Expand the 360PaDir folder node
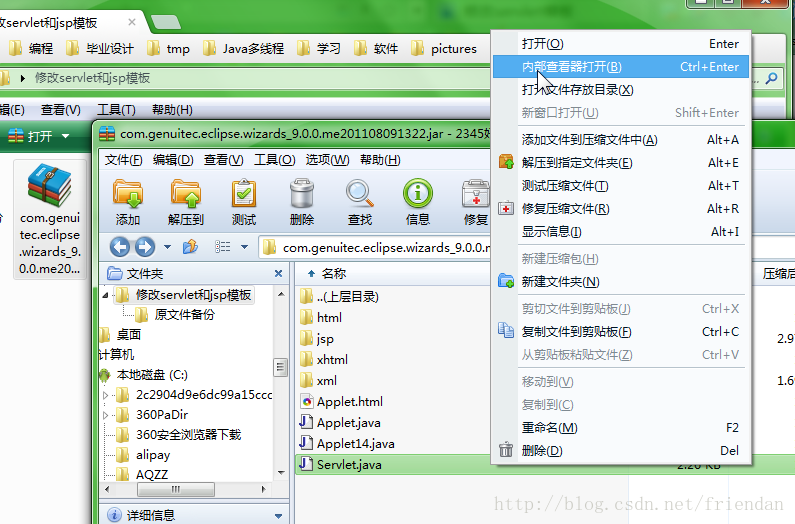Image resolution: width=795 pixels, height=524 pixels. click(105, 415)
